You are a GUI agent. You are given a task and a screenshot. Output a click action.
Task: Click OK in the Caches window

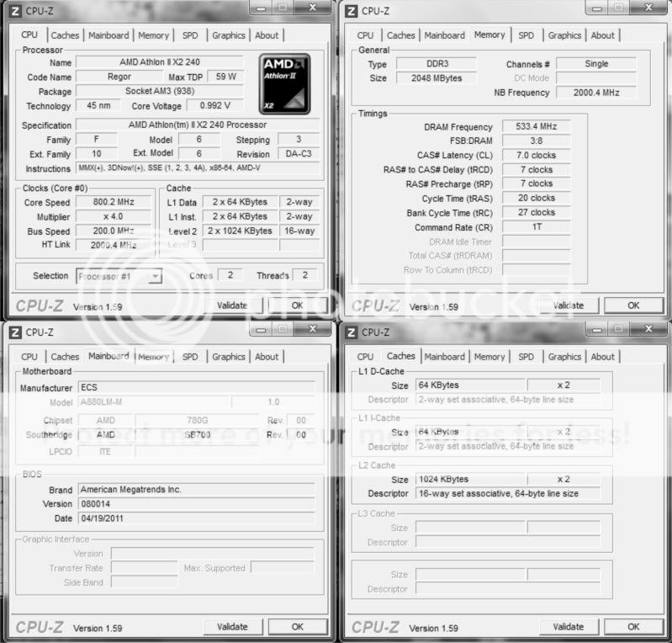(633, 627)
